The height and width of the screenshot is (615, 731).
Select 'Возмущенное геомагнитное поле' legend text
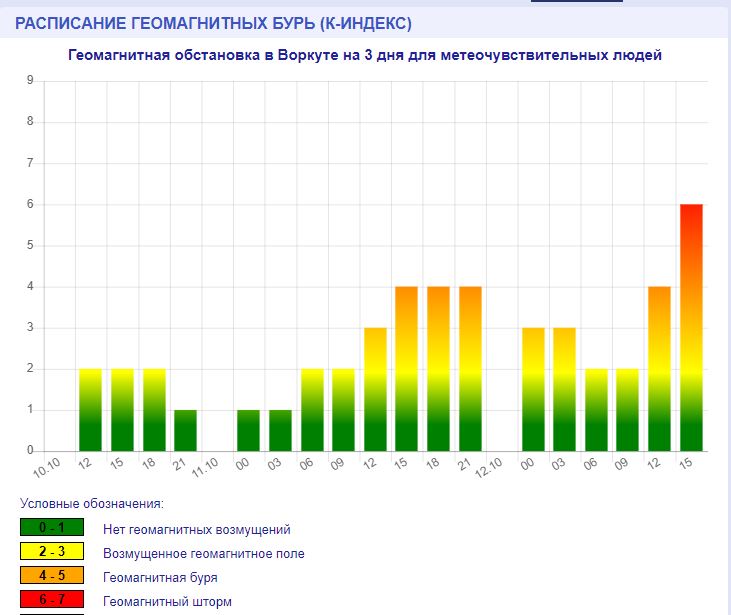pyautogui.click(x=204, y=553)
